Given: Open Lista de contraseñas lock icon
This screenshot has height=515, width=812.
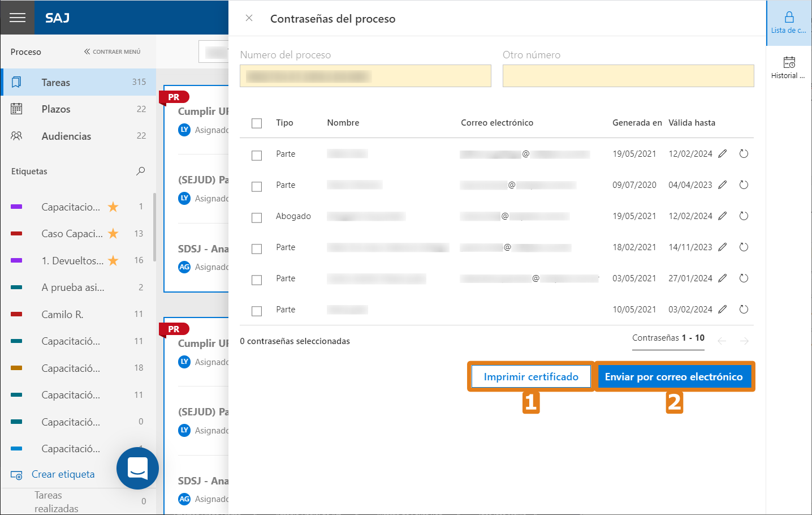Looking at the screenshot, I should pyautogui.click(x=789, y=23).
